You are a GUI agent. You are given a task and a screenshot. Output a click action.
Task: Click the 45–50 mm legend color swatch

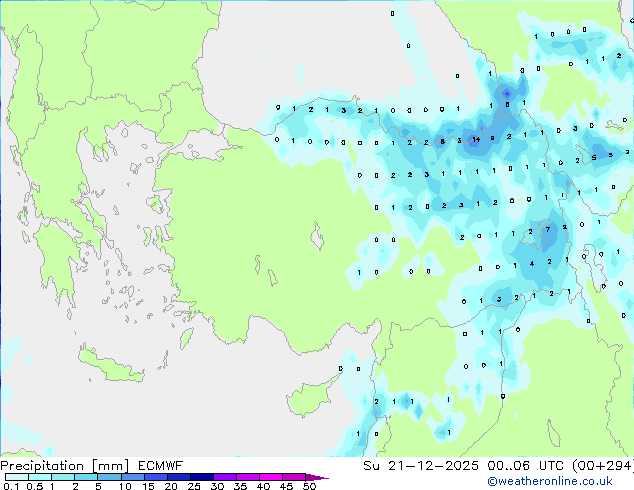[x=294, y=477]
